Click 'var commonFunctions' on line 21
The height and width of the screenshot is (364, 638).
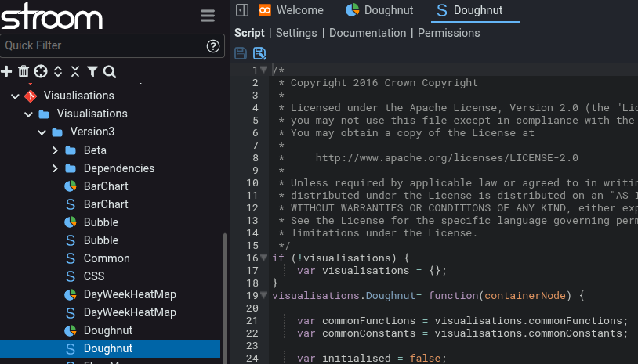point(357,320)
